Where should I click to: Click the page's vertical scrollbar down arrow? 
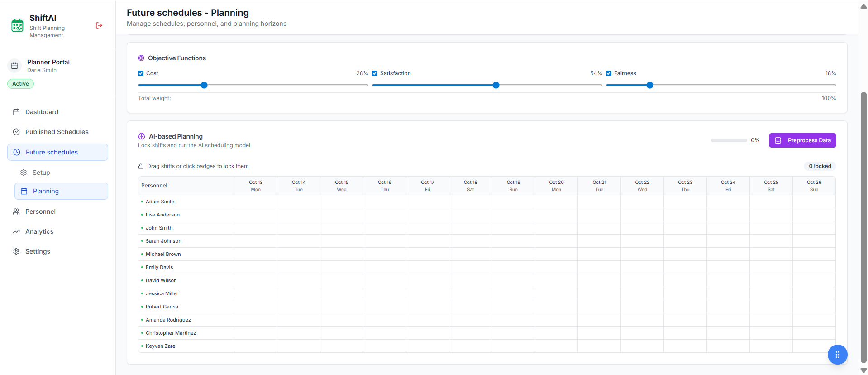coord(863,370)
